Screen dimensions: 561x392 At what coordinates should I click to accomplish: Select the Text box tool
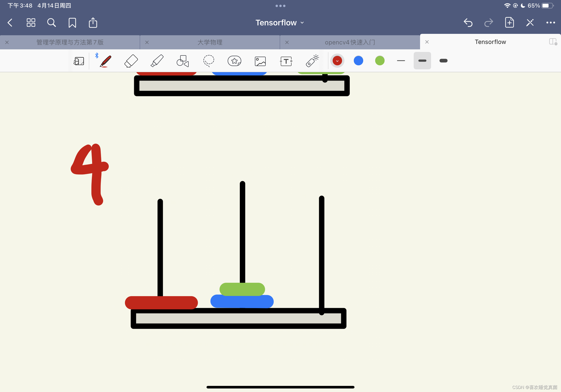tap(286, 61)
